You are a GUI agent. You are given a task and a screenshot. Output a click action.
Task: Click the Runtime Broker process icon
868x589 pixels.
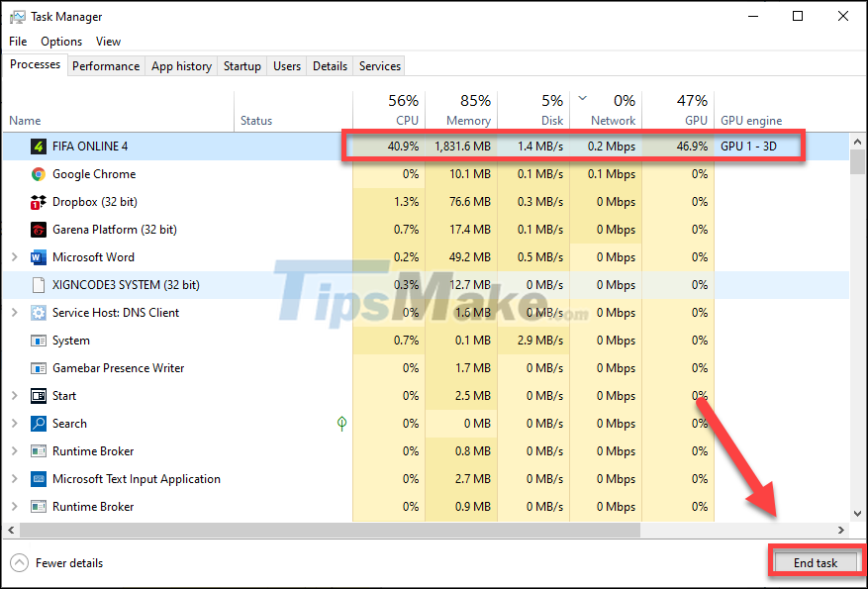click(x=37, y=450)
